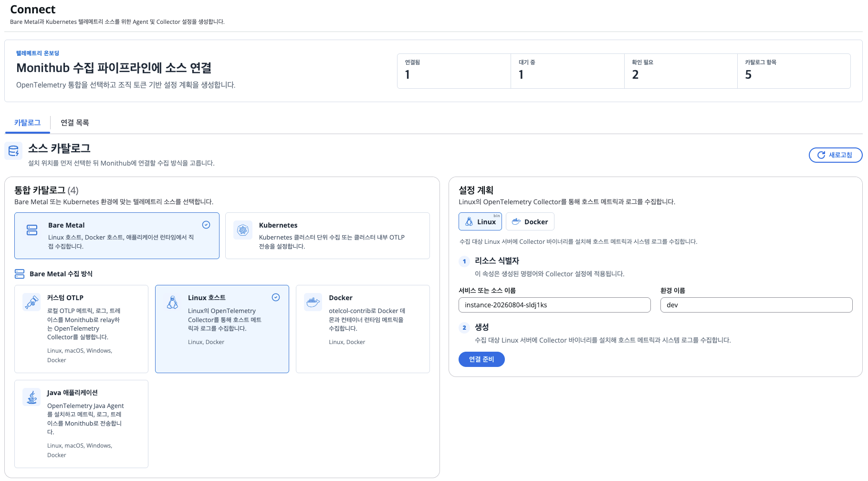
Task: Click the 확인 필요 count stat tile
Action: [680, 71]
